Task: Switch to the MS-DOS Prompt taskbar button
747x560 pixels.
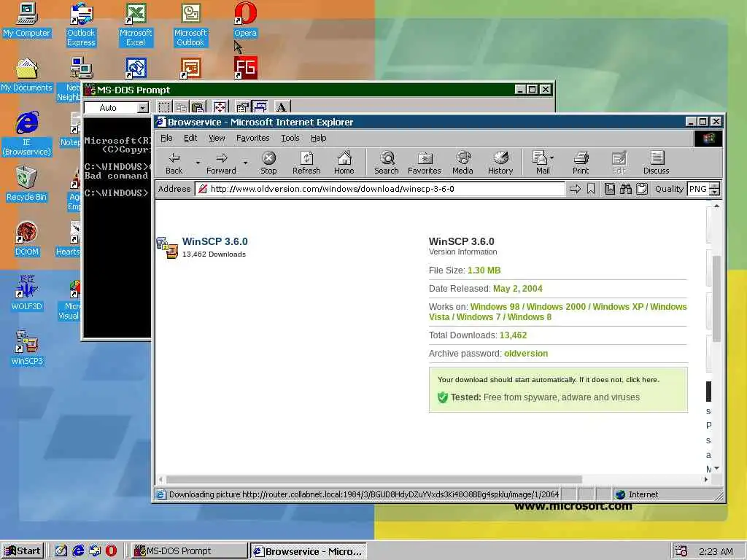Action: [x=189, y=551]
